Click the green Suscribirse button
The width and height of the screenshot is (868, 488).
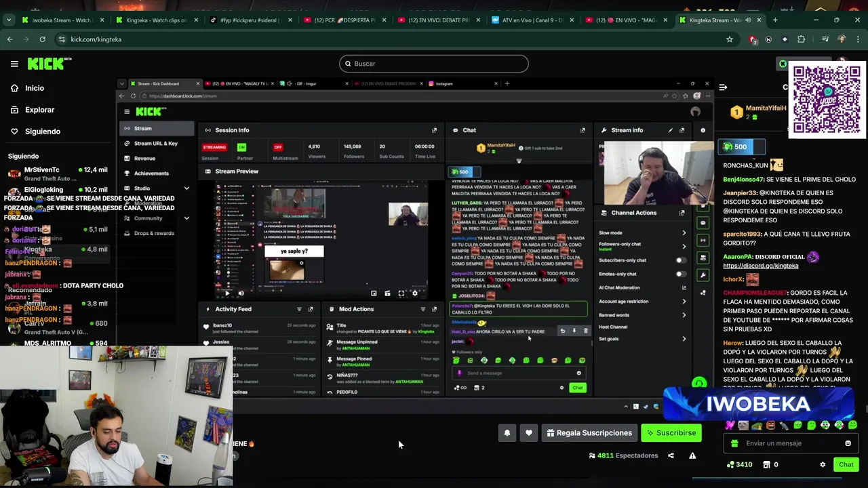pos(671,433)
